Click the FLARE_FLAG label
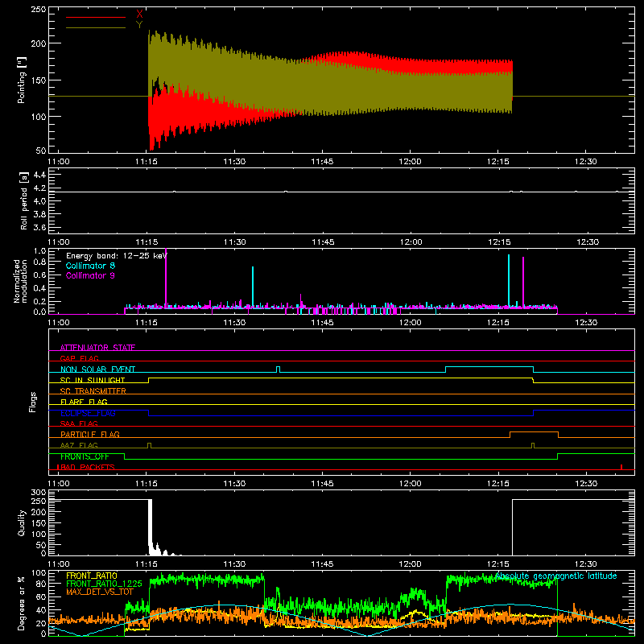Image resolution: width=644 pixels, height=644 pixels. point(84,402)
